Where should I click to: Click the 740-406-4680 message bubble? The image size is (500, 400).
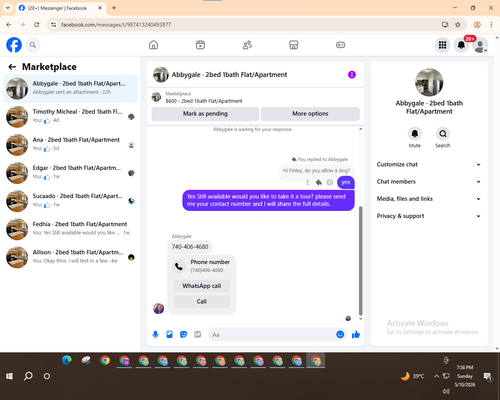190,247
